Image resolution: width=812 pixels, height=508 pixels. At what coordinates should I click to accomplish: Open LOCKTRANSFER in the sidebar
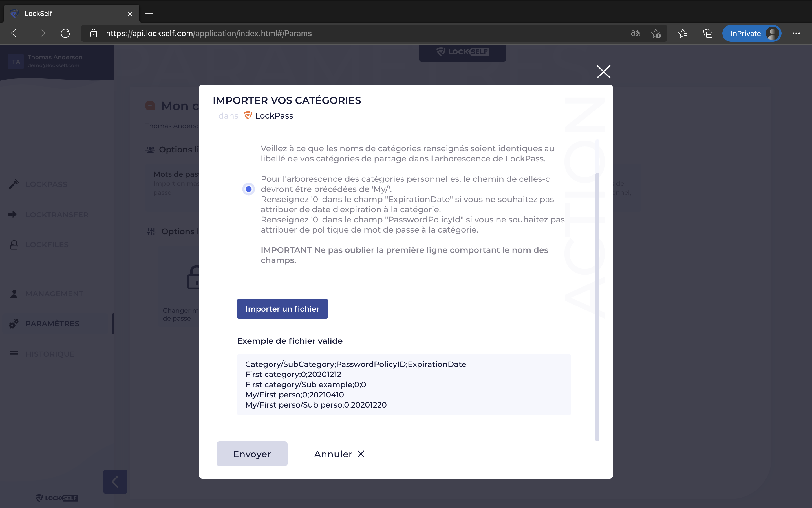coord(57,215)
